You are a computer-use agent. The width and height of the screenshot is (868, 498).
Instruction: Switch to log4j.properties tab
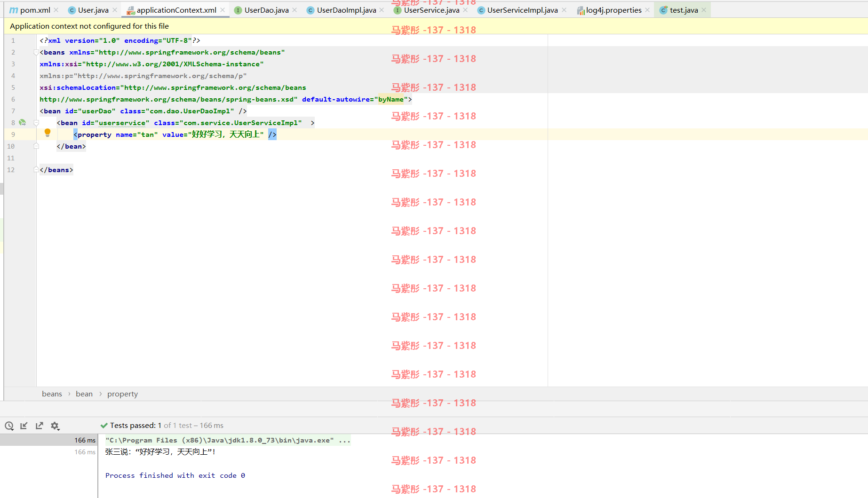[x=613, y=10]
